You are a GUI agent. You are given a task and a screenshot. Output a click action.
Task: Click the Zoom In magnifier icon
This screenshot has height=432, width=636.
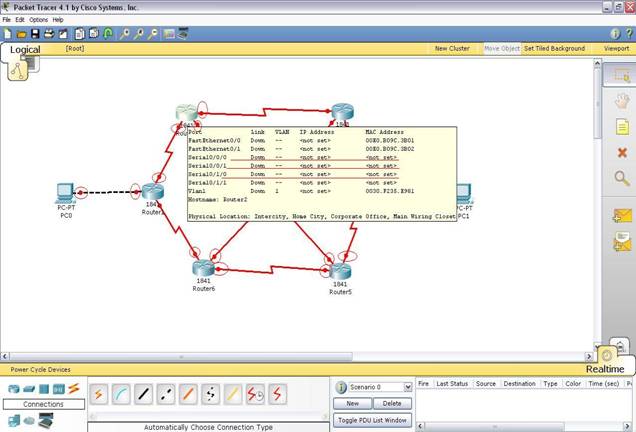pos(125,34)
